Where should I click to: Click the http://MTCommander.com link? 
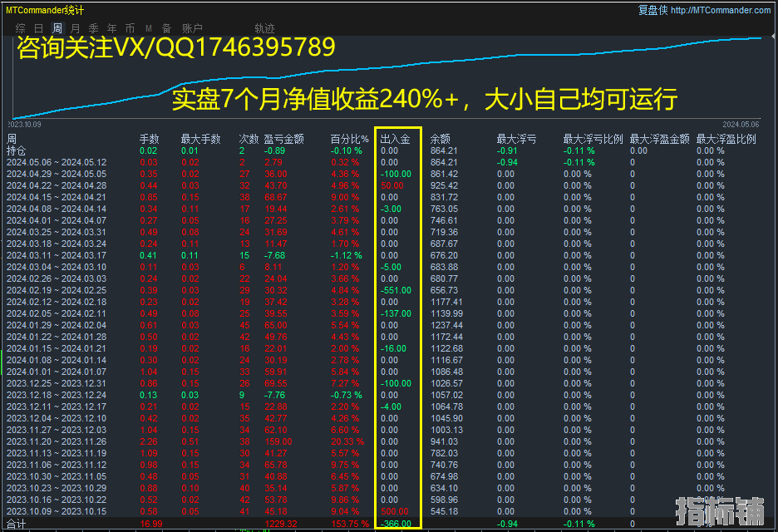coord(721,10)
